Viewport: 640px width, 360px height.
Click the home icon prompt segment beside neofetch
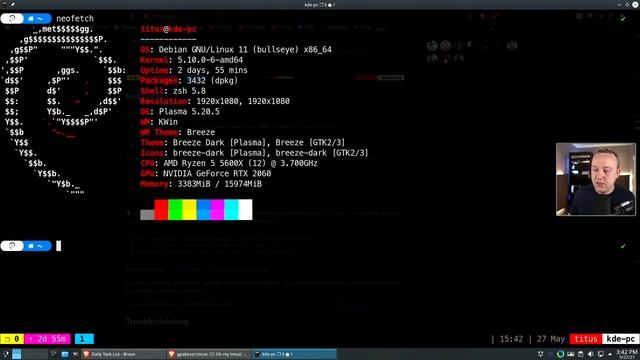click(31, 18)
